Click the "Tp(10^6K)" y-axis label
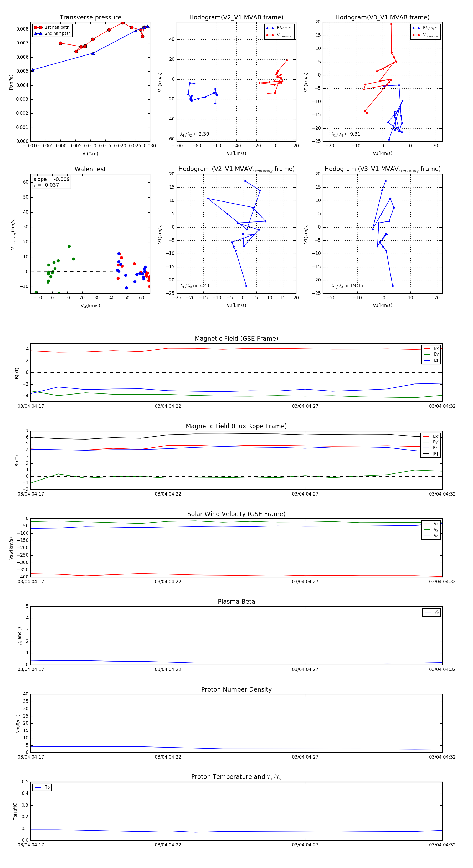 (x=15, y=811)
